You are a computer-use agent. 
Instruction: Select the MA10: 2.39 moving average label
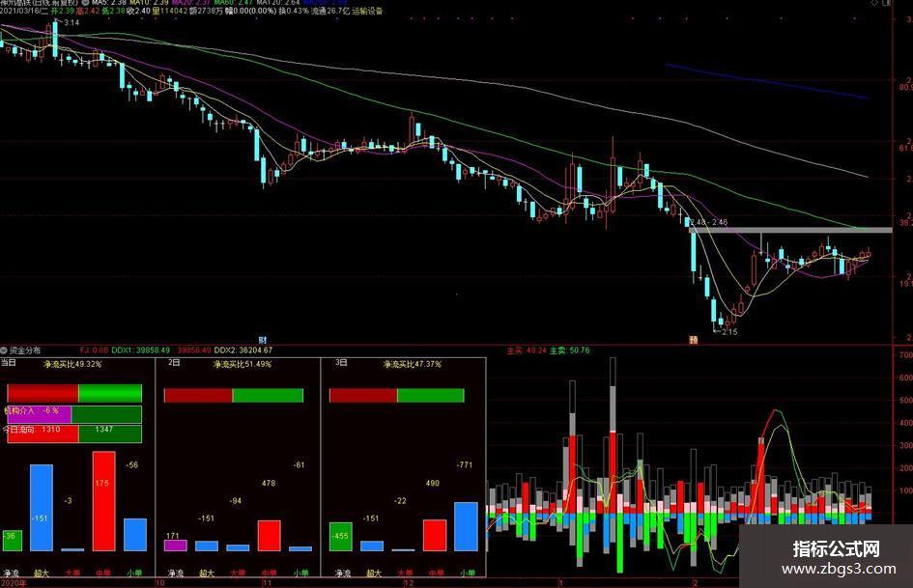[149, 2]
